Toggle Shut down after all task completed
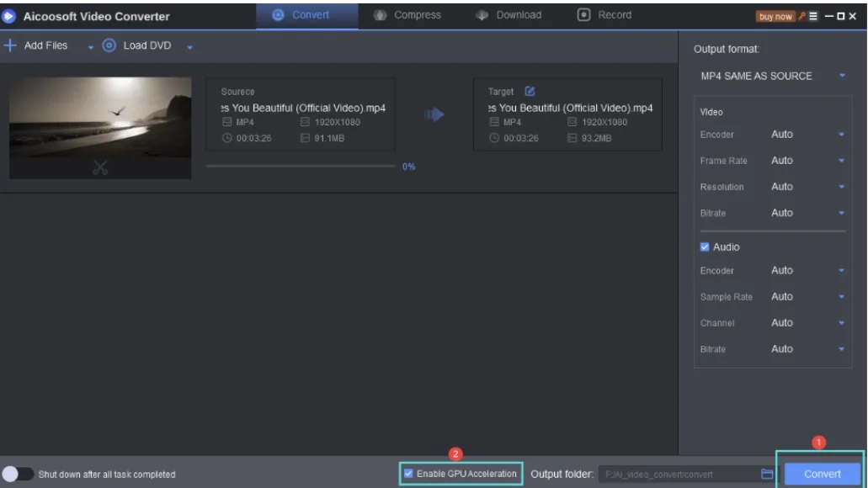This screenshot has width=868, height=488. tap(17, 475)
